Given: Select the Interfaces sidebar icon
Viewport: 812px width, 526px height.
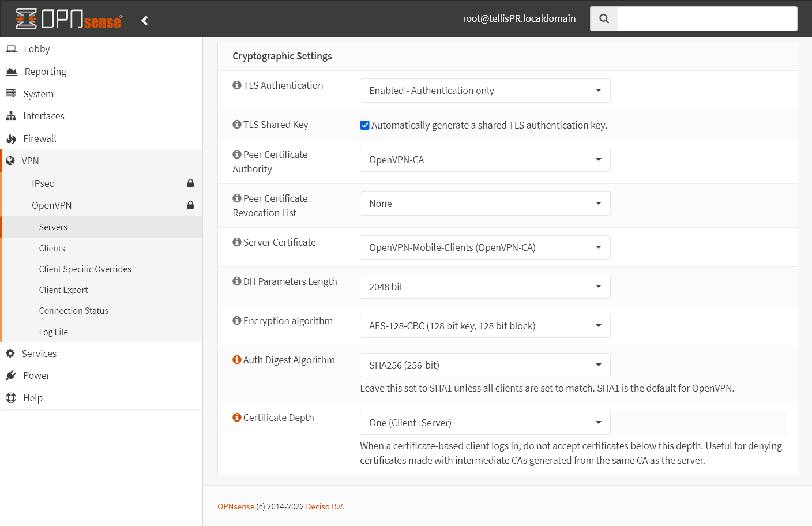Looking at the screenshot, I should tap(10, 116).
